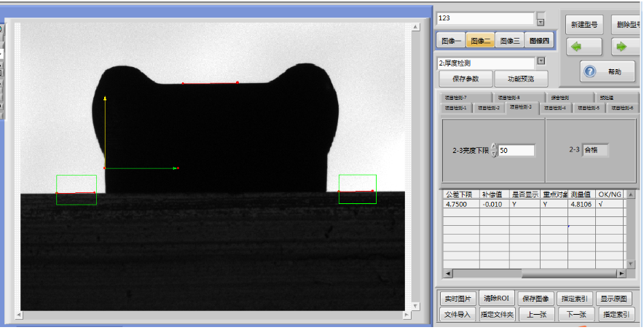
Task: Open the 项目检测-1 tab
Action: pos(455,108)
